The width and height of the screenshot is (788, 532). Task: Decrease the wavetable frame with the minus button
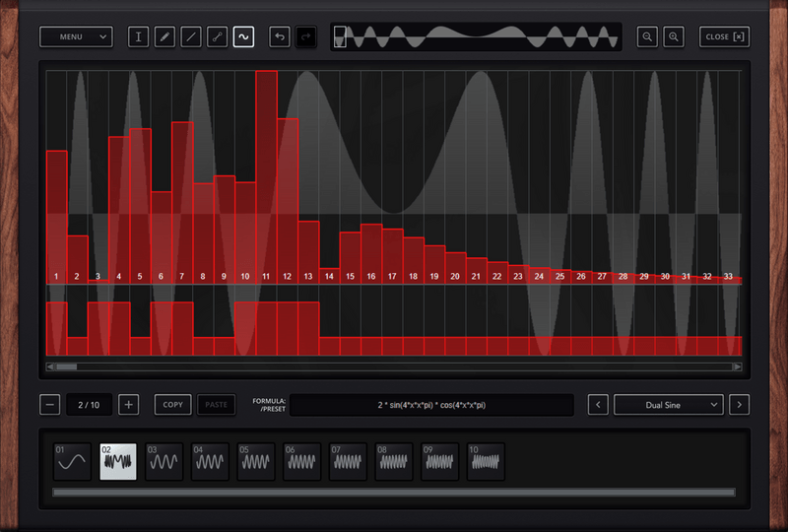point(50,405)
